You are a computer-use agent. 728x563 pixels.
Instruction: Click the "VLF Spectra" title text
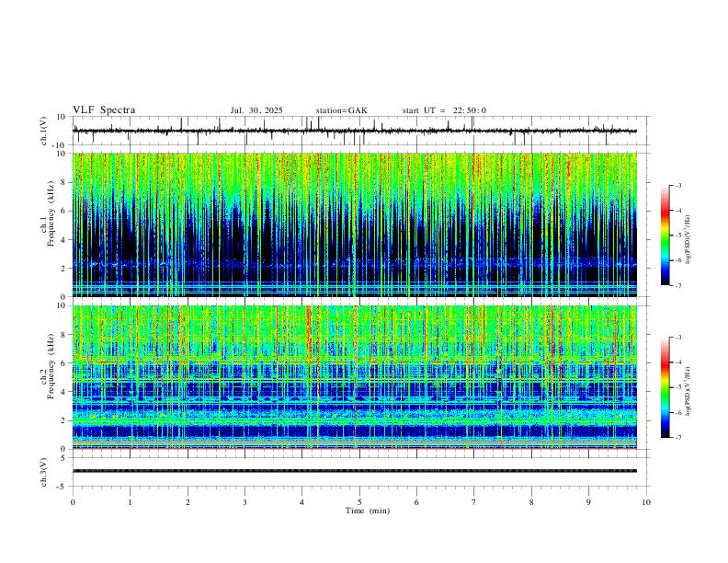[x=104, y=110]
